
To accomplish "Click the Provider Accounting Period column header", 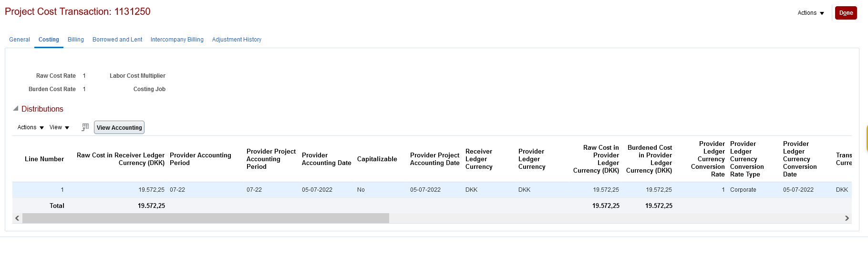I will click(x=200, y=159).
